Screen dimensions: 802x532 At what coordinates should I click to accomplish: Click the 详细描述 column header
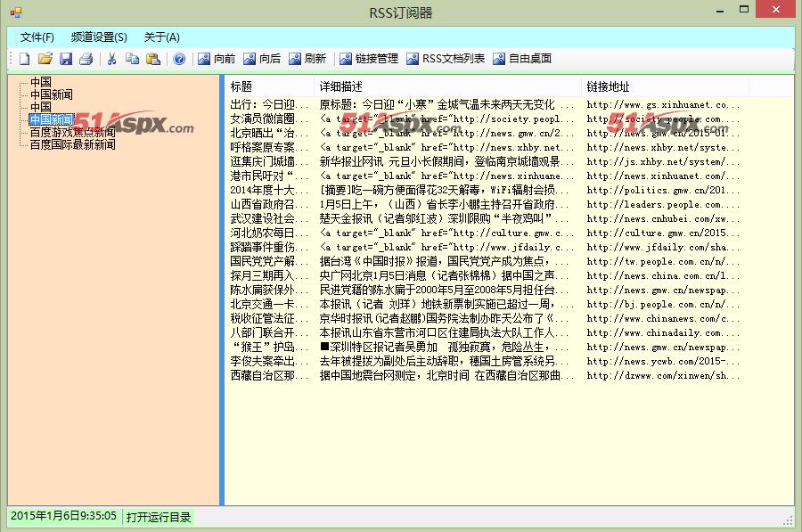pyautogui.click(x=447, y=86)
